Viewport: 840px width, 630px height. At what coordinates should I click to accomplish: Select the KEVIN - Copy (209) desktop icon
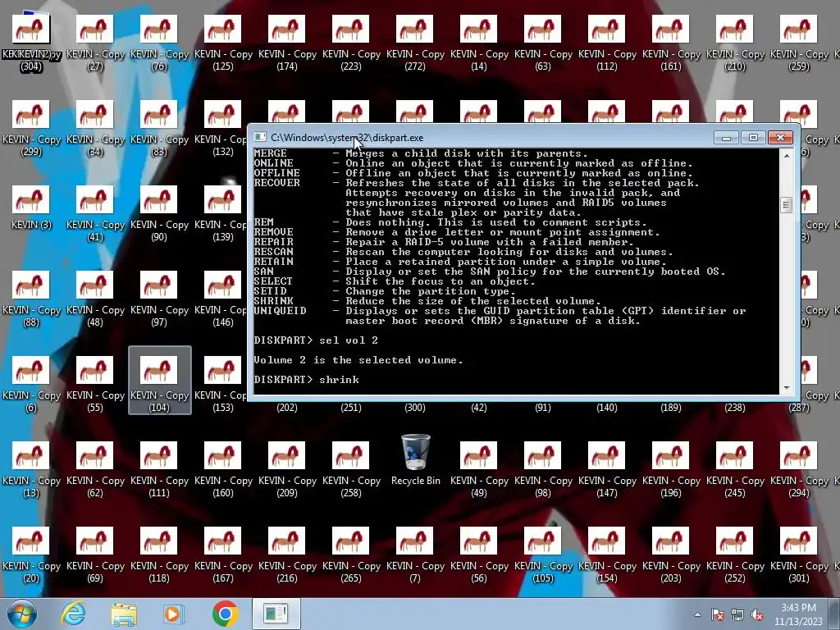pos(286,468)
